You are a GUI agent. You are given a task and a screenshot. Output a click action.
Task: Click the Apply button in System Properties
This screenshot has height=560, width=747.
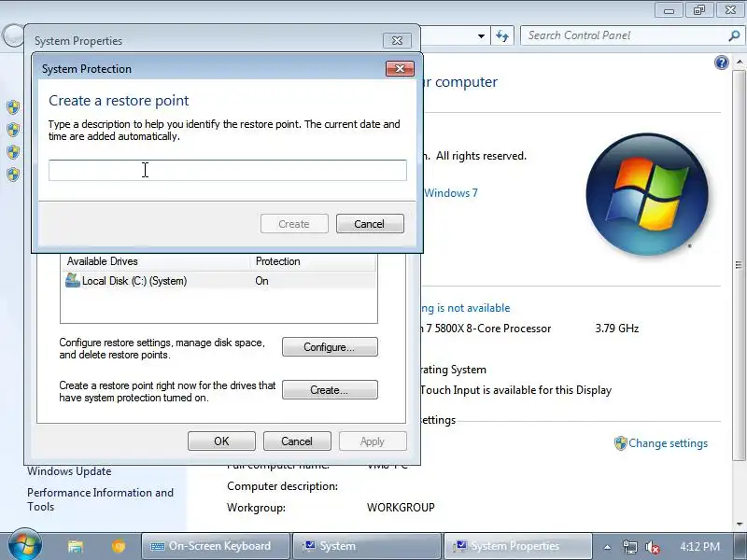pos(373,441)
